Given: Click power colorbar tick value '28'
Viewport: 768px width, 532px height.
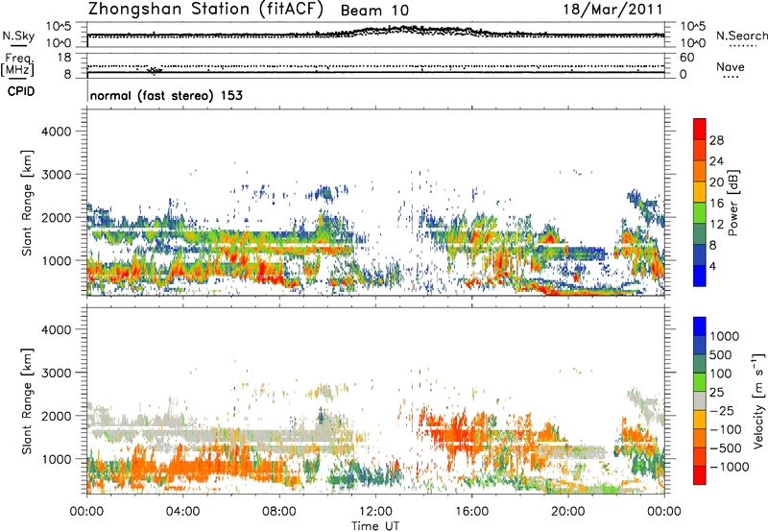Looking at the screenshot, I should (x=716, y=140).
